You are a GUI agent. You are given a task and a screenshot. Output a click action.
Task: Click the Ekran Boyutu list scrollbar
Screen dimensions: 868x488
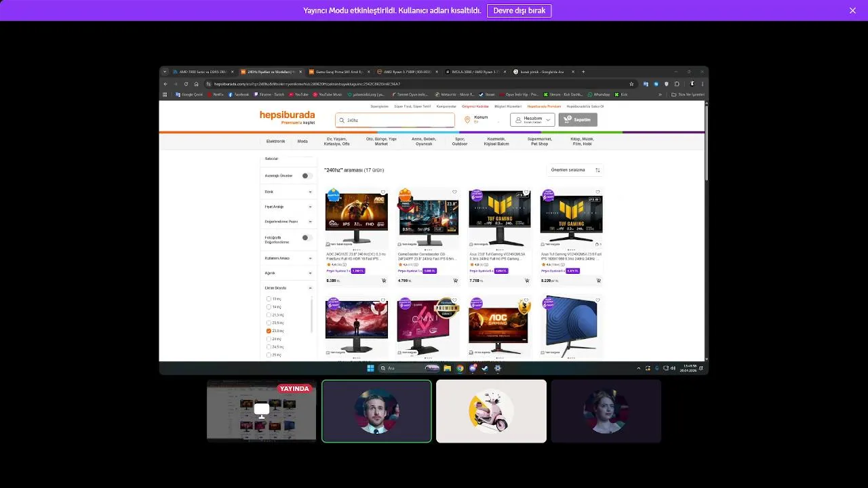312,316
